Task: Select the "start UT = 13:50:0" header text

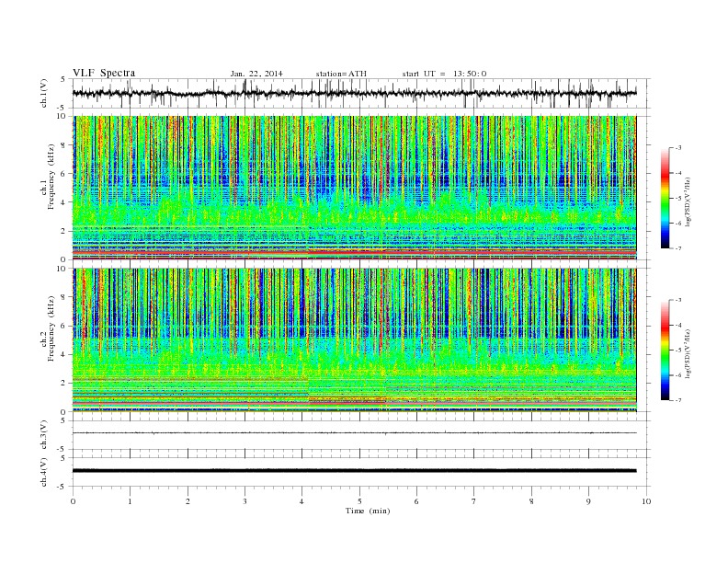Action: [x=444, y=74]
